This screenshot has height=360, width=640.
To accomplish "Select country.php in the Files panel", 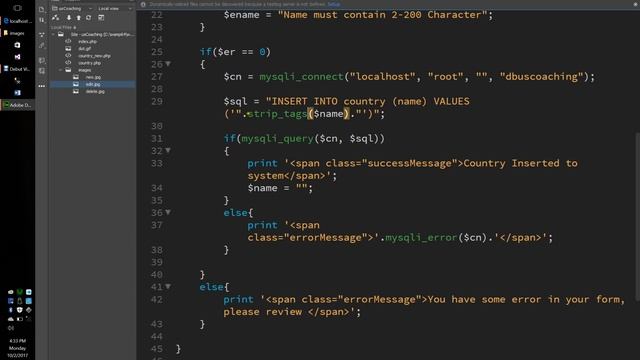I will [x=89, y=63].
